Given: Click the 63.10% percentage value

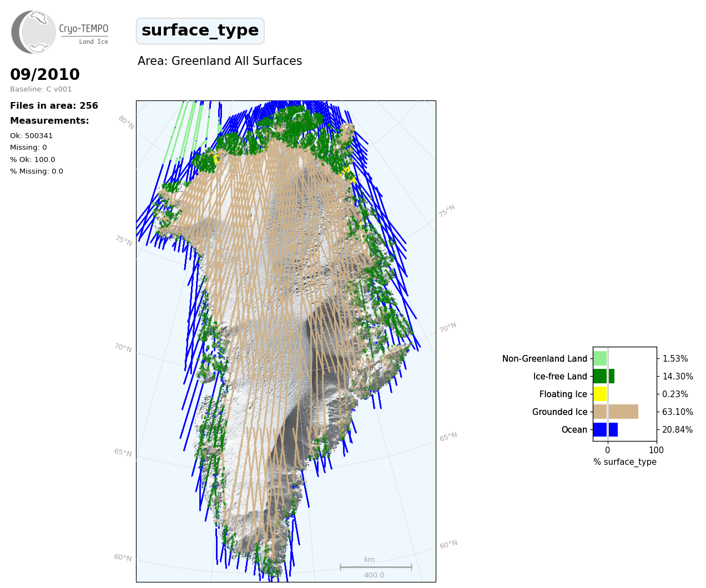Looking at the screenshot, I should click(678, 412).
